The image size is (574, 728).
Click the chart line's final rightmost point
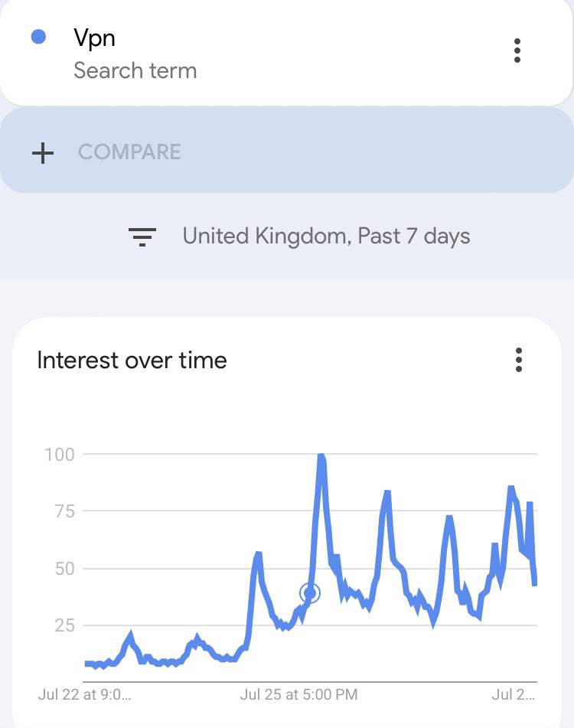[535, 583]
